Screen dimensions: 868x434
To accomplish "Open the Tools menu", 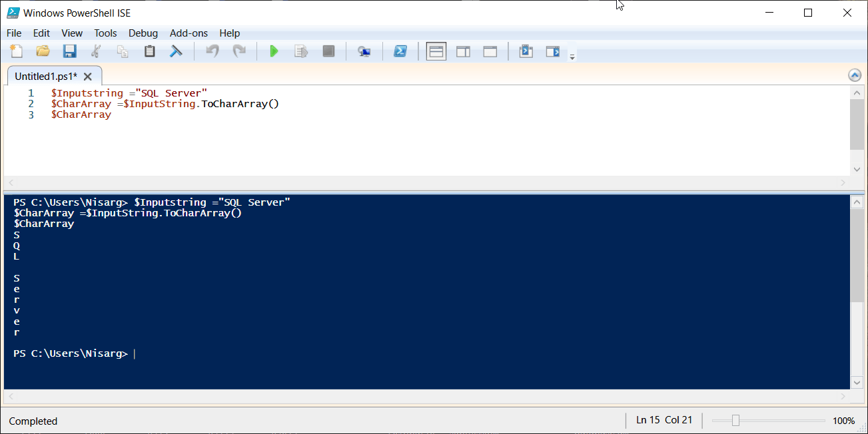I will click(105, 33).
